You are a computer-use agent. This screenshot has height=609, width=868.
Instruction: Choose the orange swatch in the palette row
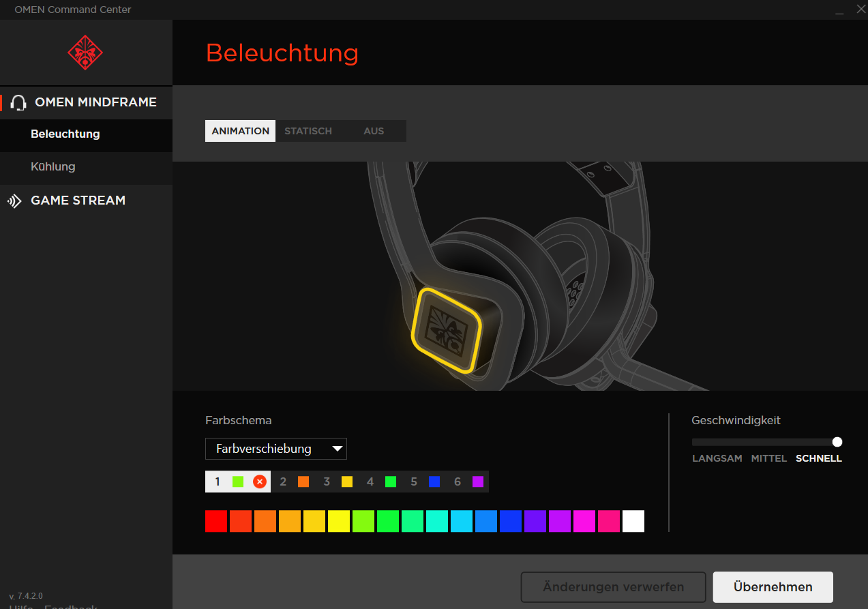pos(265,521)
